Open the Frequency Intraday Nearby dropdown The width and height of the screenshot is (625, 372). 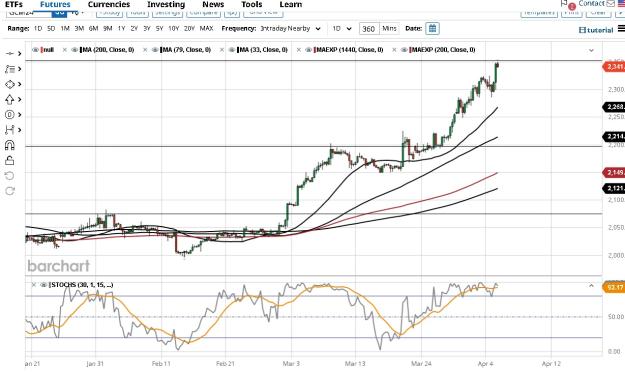pos(291,29)
